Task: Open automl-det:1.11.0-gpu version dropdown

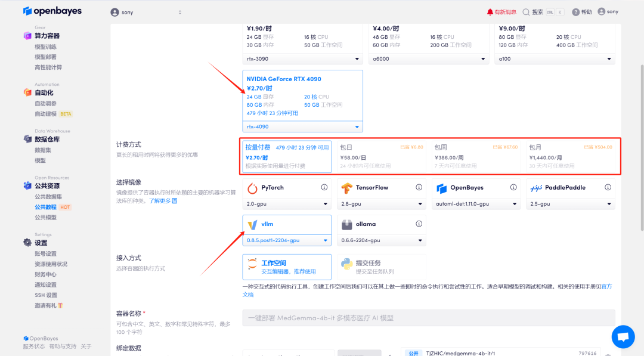Action: 476,204
